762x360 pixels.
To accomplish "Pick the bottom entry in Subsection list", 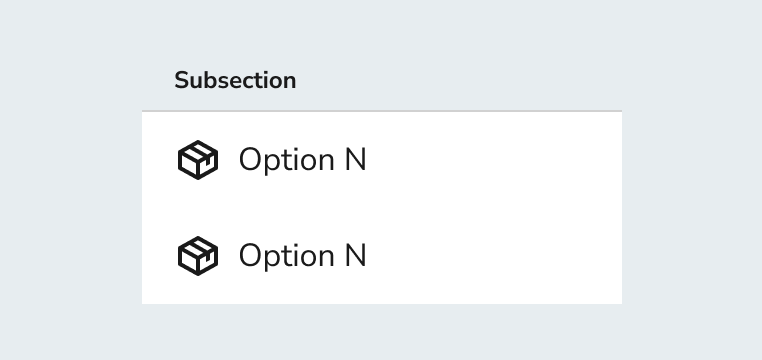I will tap(381, 256).
